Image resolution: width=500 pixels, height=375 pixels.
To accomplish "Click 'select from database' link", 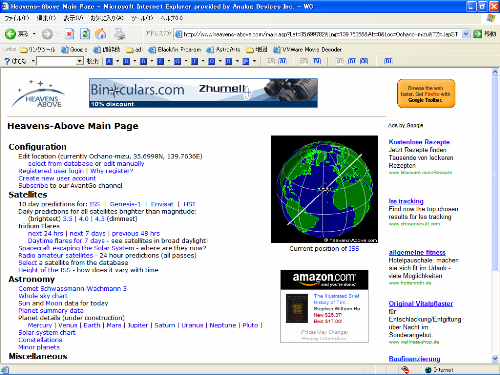I will point(61,164).
